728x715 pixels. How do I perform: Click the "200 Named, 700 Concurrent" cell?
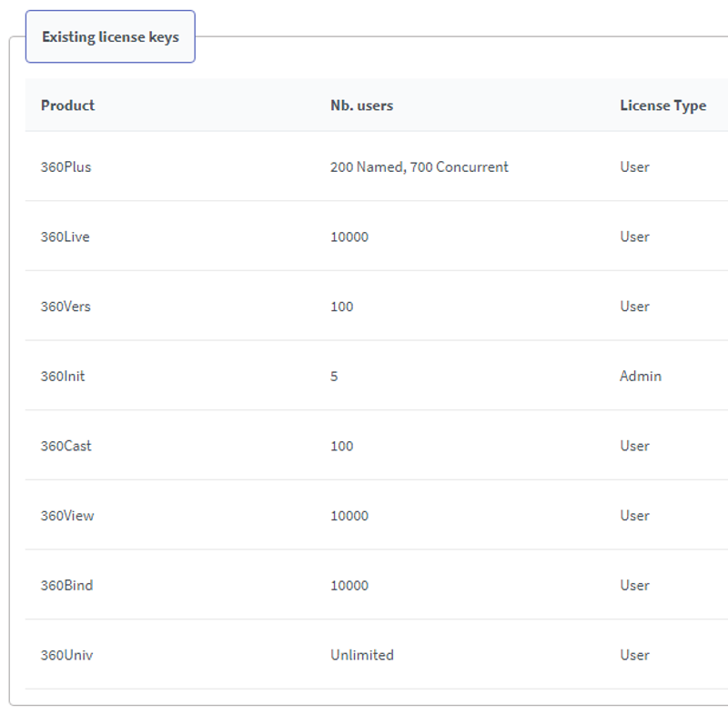tap(419, 167)
